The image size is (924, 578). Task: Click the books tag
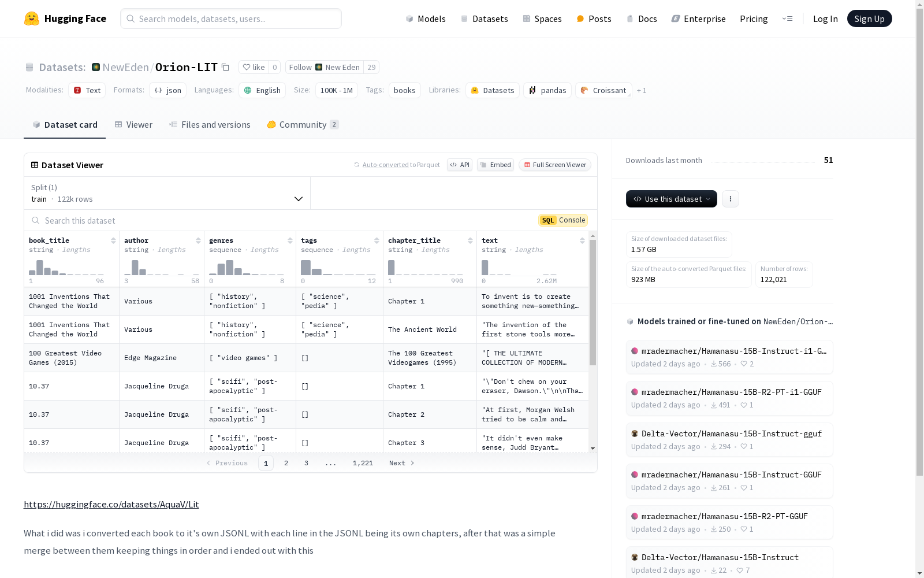coord(405,91)
